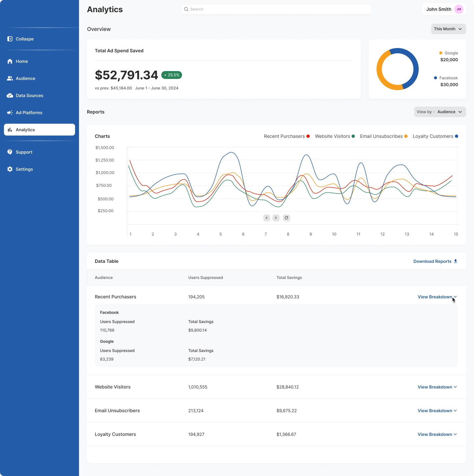This screenshot has width=474, height=476.
Task: Open the John Smith profile menu
Action: [x=444, y=9]
